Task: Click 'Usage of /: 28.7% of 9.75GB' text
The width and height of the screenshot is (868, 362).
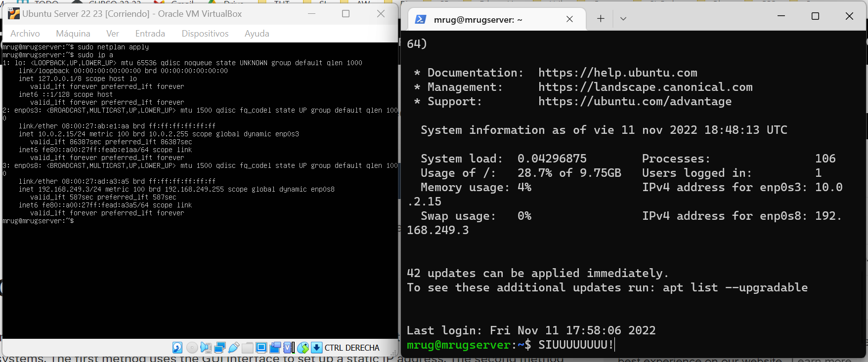Action: pyautogui.click(x=521, y=173)
